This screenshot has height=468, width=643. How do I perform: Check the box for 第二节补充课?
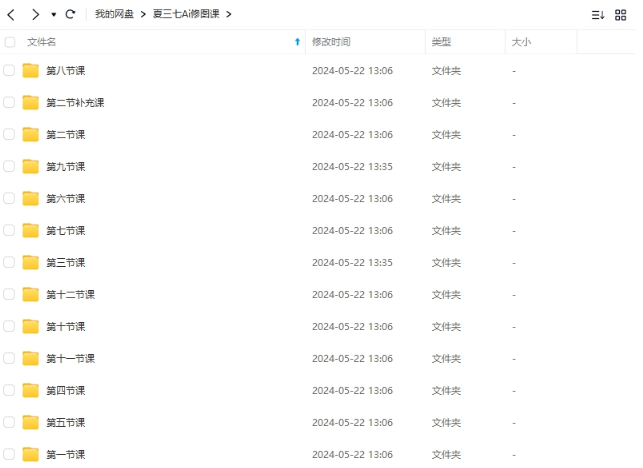(9, 103)
